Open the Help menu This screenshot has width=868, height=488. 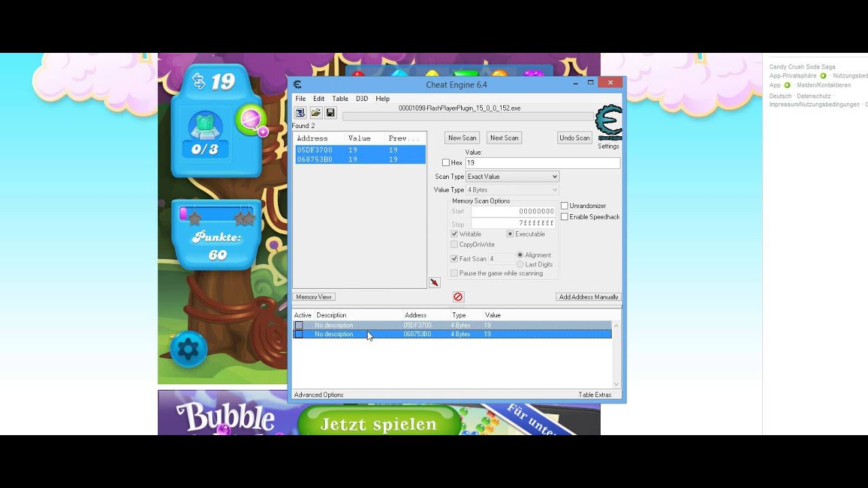382,99
